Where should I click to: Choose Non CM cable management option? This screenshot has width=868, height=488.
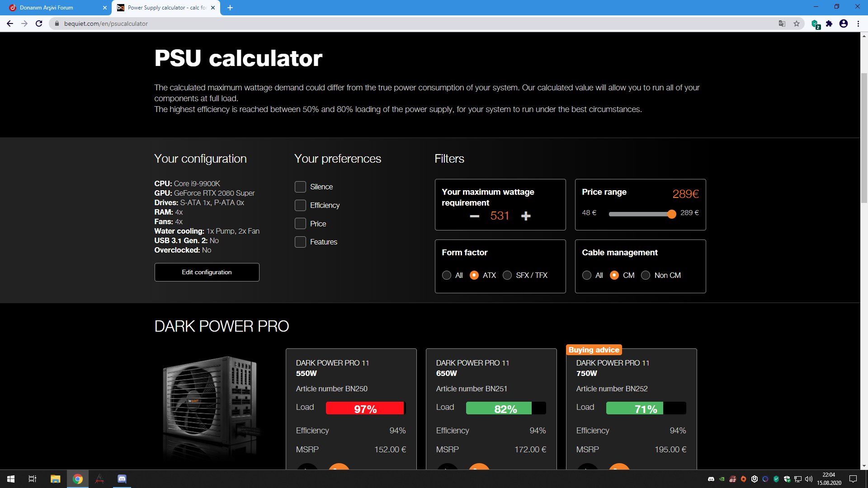pos(646,275)
